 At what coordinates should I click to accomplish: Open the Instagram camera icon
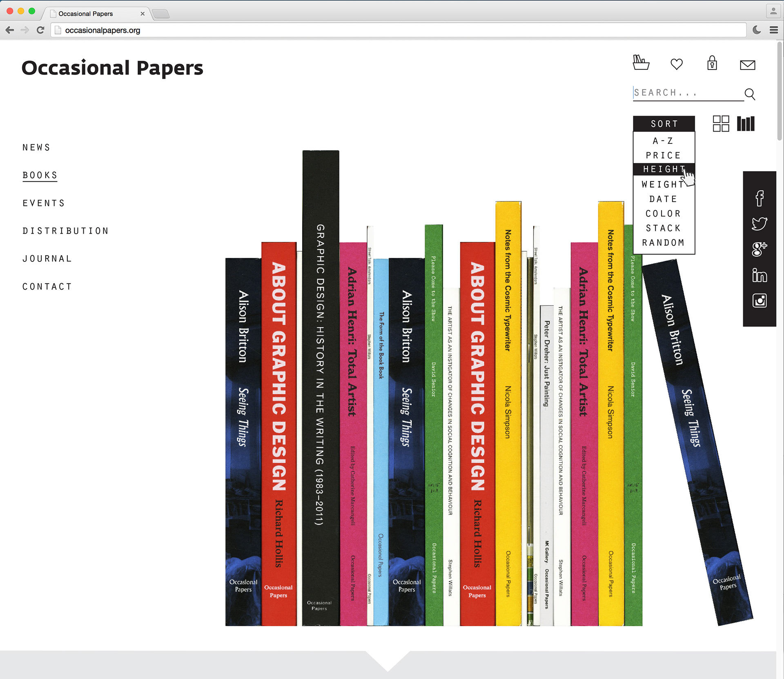[x=759, y=301]
